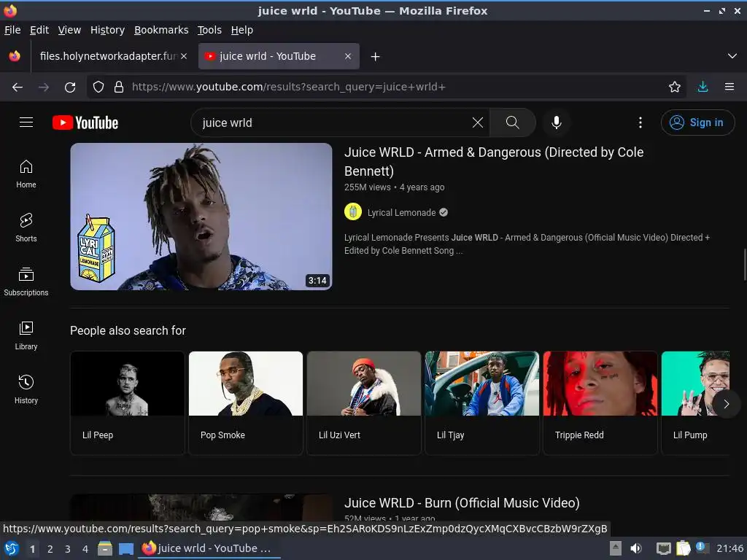Reload the page
Viewport: 747px width, 560px height.
[70, 87]
